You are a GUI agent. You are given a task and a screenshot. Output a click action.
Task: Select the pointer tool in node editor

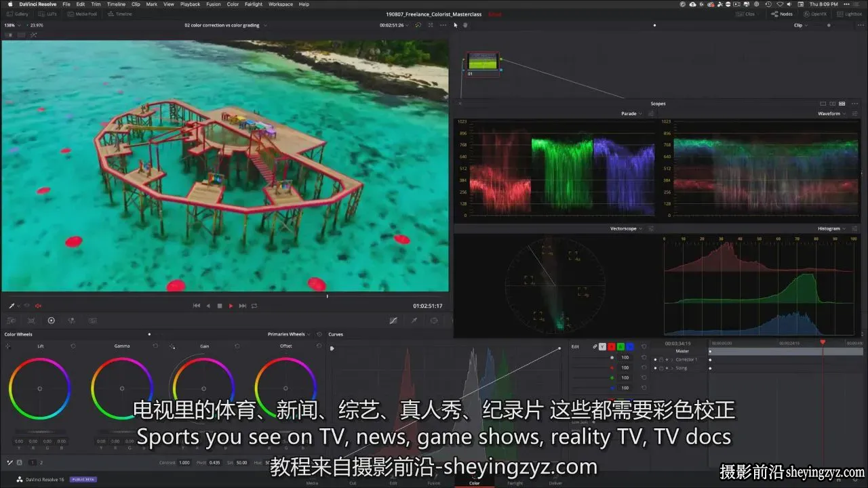pyautogui.click(x=456, y=25)
